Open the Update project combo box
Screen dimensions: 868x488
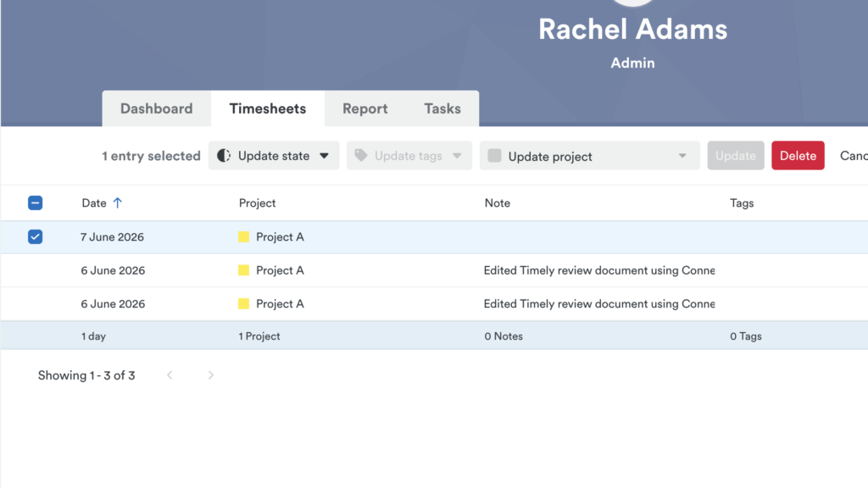coord(590,156)
